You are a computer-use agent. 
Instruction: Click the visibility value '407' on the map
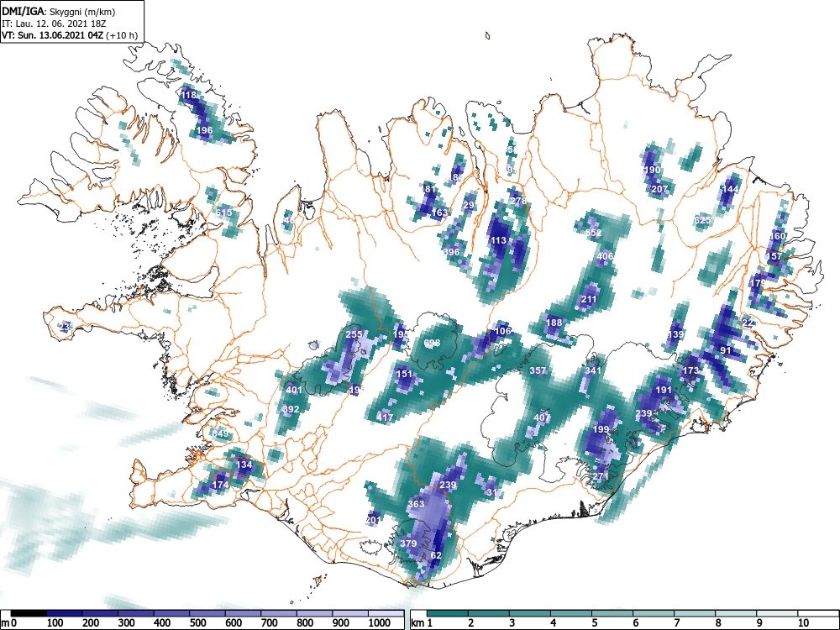pos(542,417)
